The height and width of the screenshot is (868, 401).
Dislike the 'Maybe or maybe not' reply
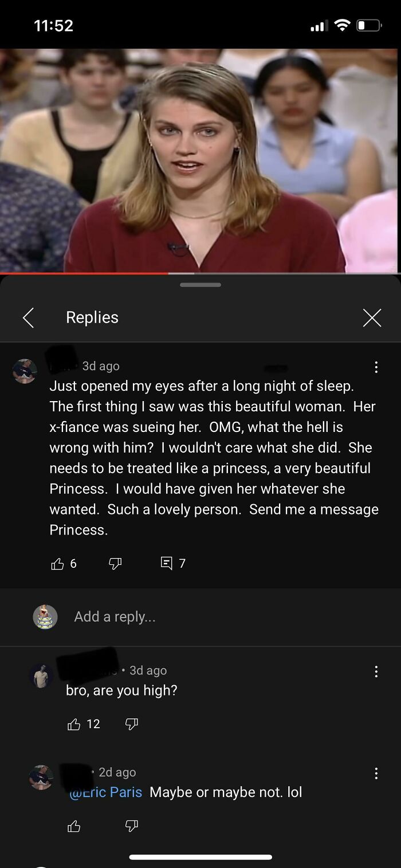pos(132,826)
